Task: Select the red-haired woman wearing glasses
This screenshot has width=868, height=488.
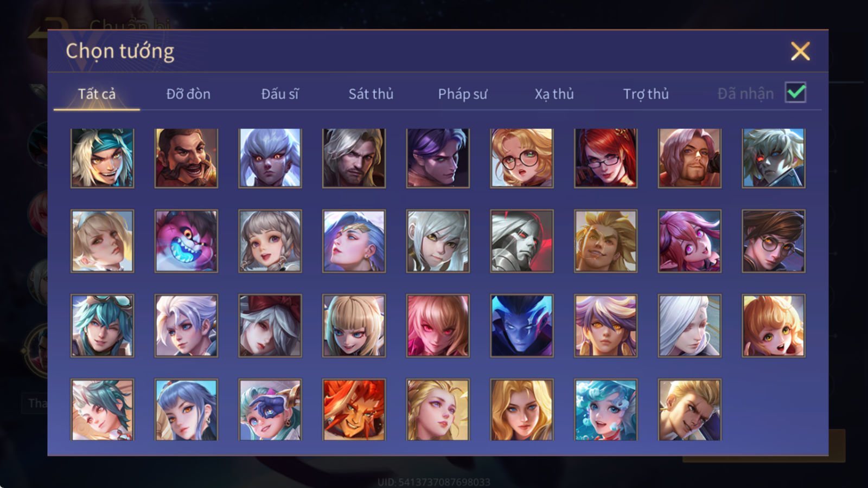Action: (x=605, y=158)
